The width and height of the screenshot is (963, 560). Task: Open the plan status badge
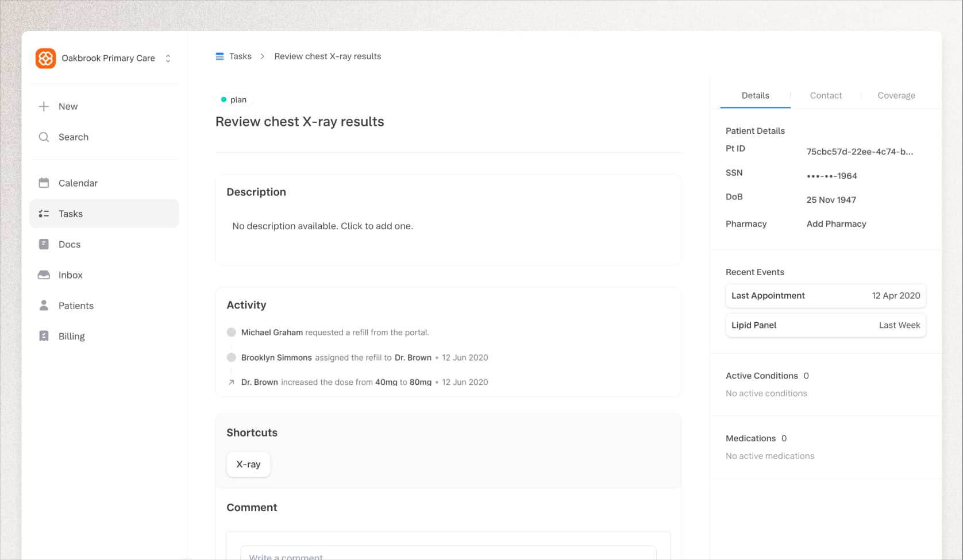click(x=234, y=99)
